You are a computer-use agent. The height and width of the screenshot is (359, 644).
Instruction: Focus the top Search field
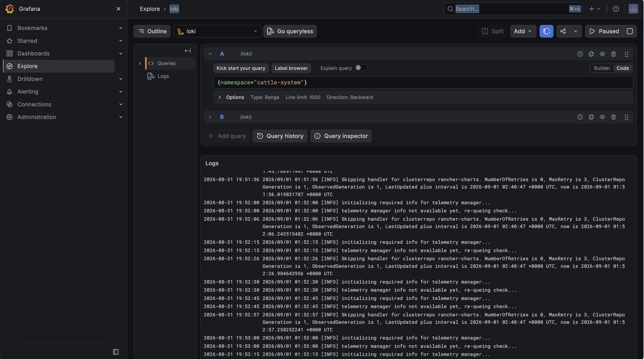[x=513, y=9]
